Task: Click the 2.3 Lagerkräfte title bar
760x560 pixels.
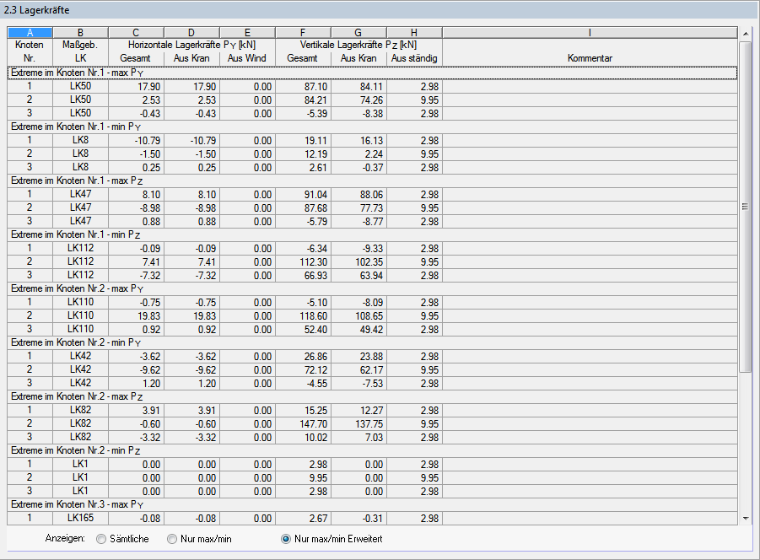Action: 380,10
